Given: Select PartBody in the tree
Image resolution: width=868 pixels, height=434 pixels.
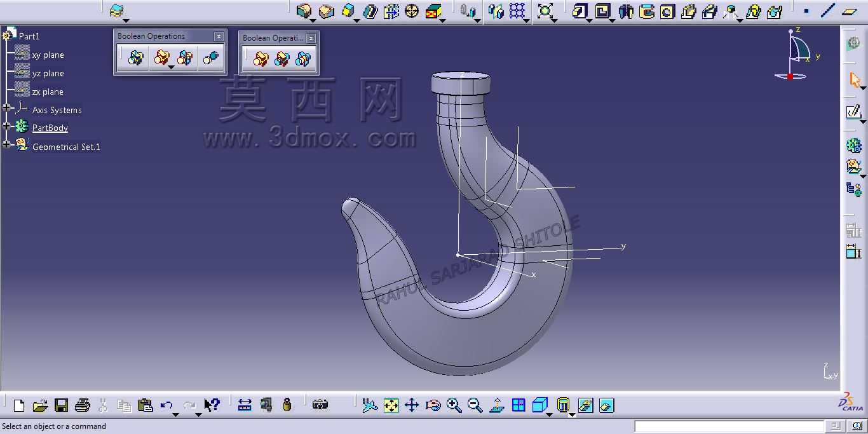Looking at the screenshot, I should point(50,128).
